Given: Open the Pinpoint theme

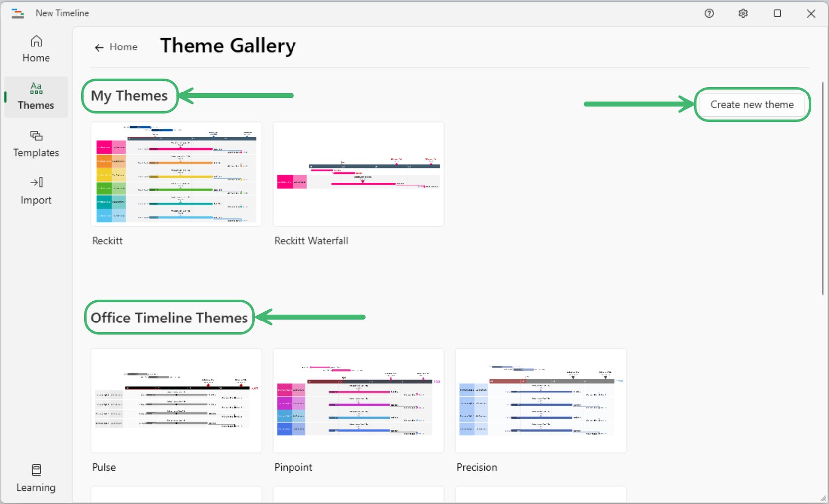Looking at the screenshot, I should [358, 401].
